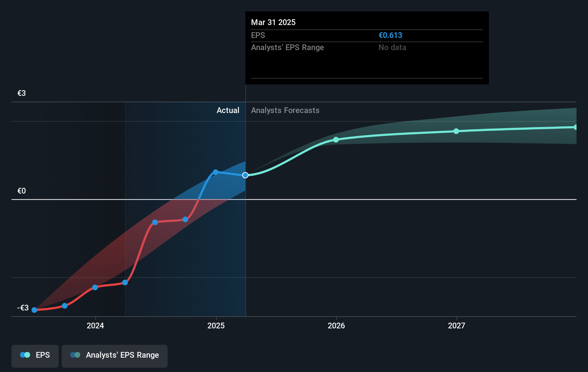
Task: Click the earliest EPS point near -€3
Action: click(x=34, y=310)
